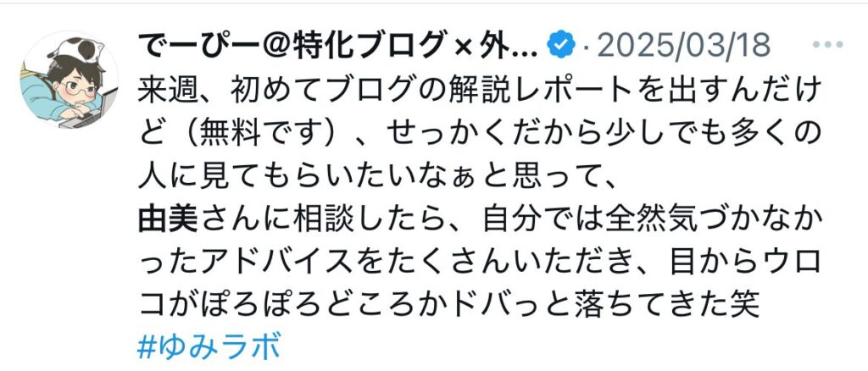868x371 pixels.
Task: Open the hashtag #ゆみラボ
Action: tap(209, 346)
